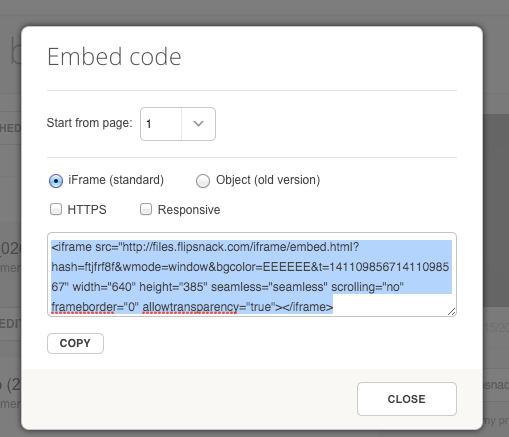This screenshot has height=437, width=509.
Task: Click the embed textarea resize handle
Action: click(x=452, y=312)
